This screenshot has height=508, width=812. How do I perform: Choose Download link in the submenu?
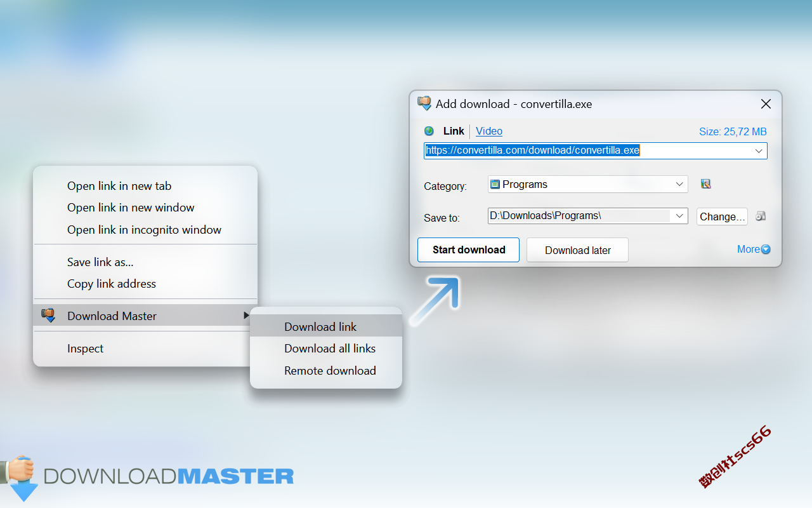coord(326,326)
